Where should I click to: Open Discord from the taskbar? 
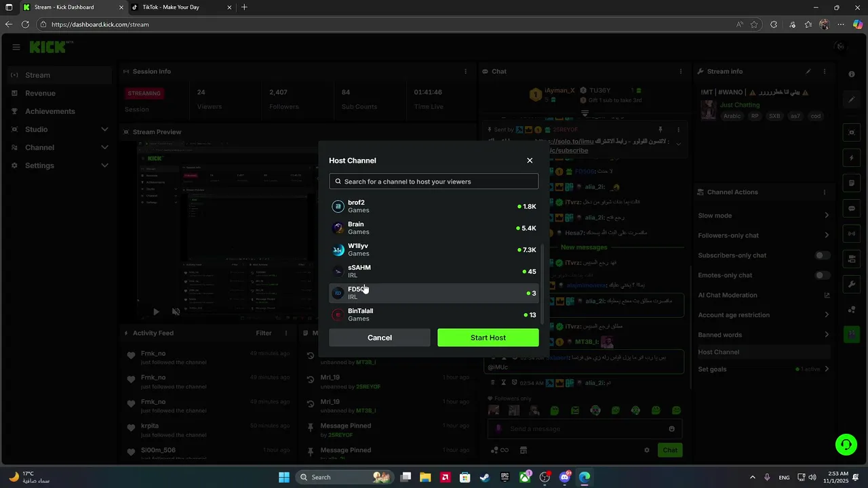click(565, 477)
